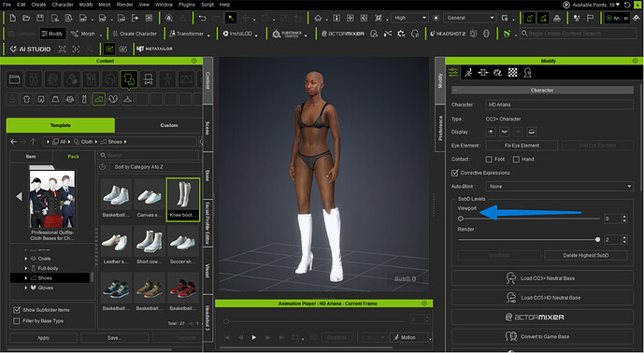The image size is (644, 353).
Task: Expand the Gloves tree folder
Action: (x=26, y=288)
